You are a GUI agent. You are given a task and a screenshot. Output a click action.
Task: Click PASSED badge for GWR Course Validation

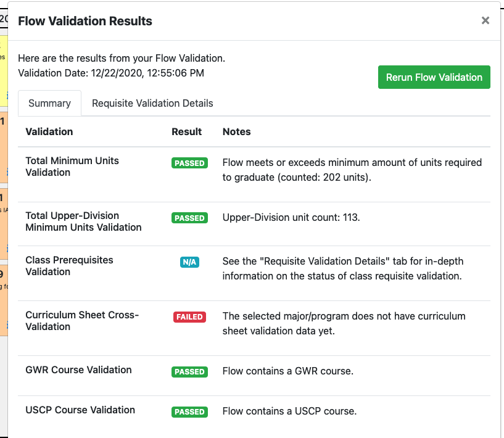tap(189, 372)
